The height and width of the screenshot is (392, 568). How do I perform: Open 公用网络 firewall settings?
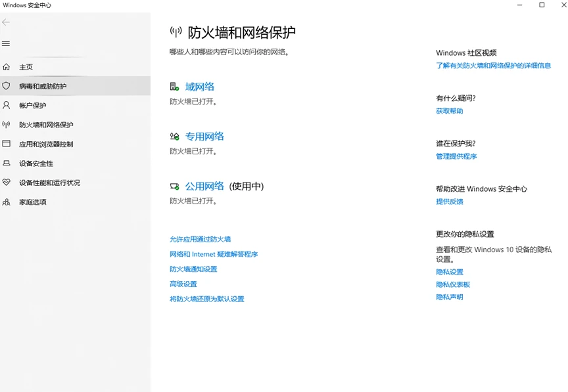tap(204, 186)
